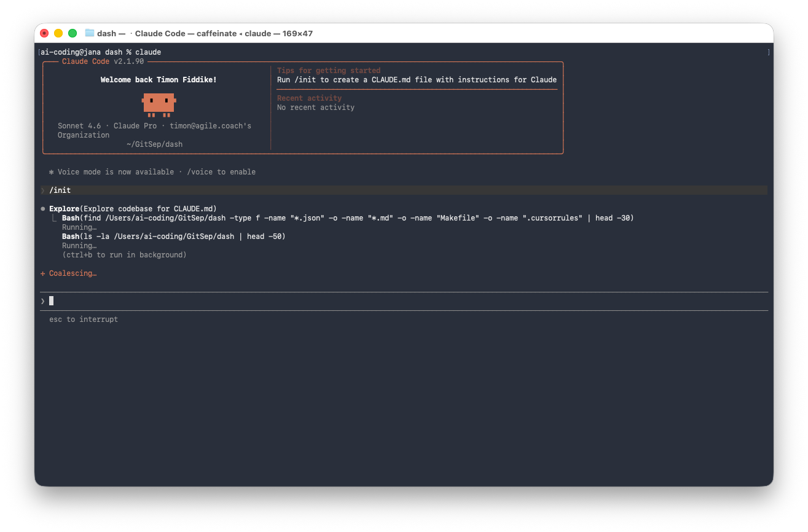
Task: Click the "Recent activity" heading
Action: pos(309,98)
